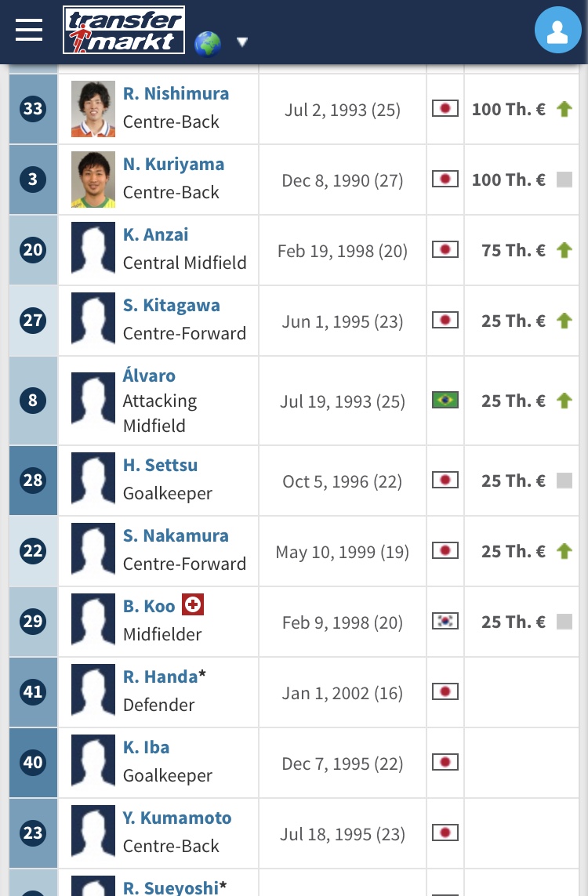Screen dimensions: 588x896
Task: Click shirt number 40 badge for K. Iba
Action: [x=33, y=762]
